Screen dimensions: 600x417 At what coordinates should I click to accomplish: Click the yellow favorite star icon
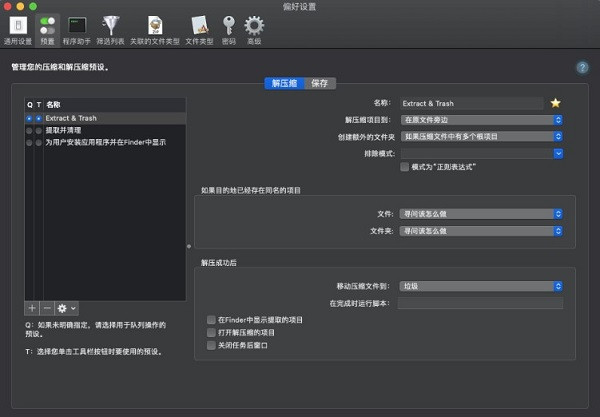[556, 103]
